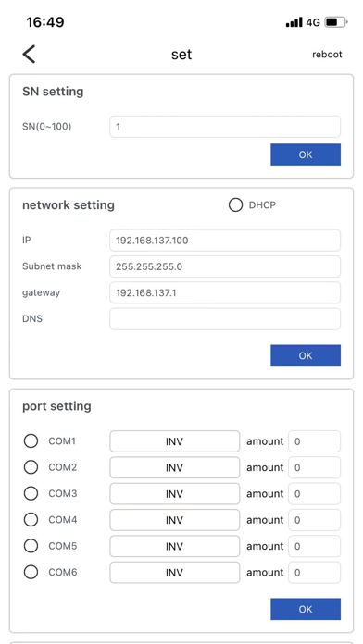Edit the COM1 amount field
The height and width of the screenshot is (644, 363).
tap(315, 441)
